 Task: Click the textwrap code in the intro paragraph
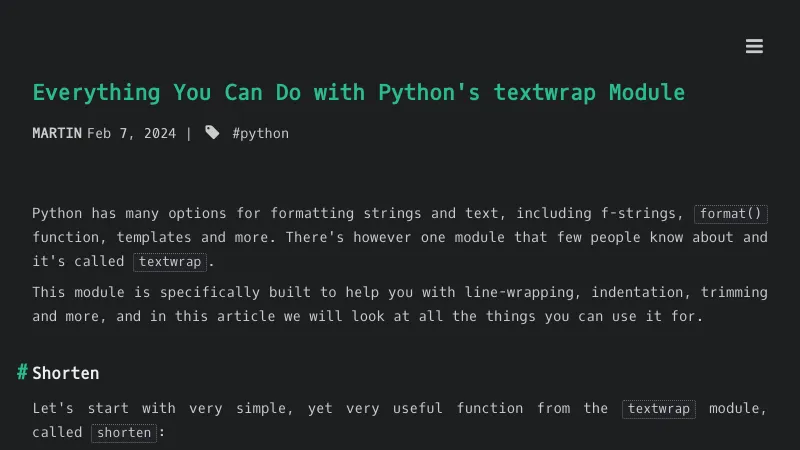point(170,262)
